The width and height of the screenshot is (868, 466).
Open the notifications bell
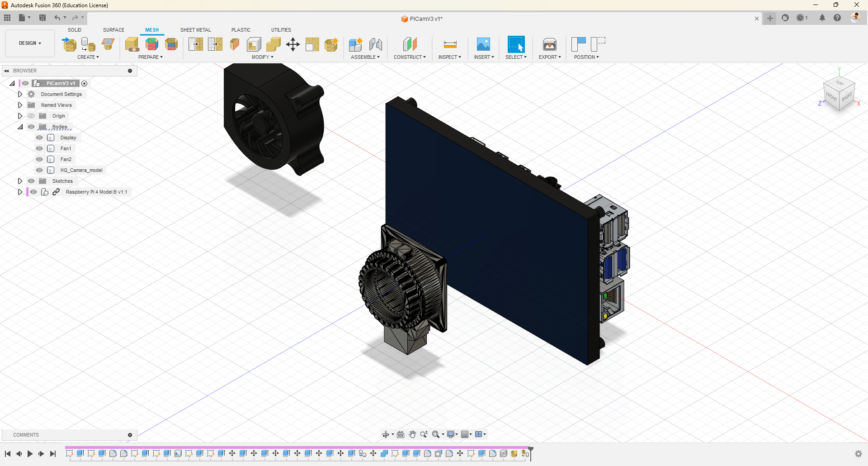coord(822,18)
